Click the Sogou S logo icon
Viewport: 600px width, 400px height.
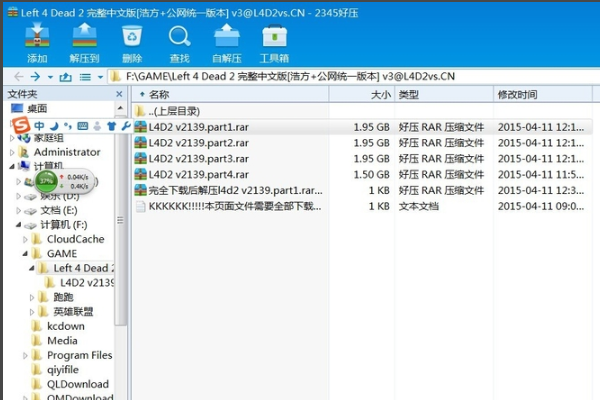(21, 126)
